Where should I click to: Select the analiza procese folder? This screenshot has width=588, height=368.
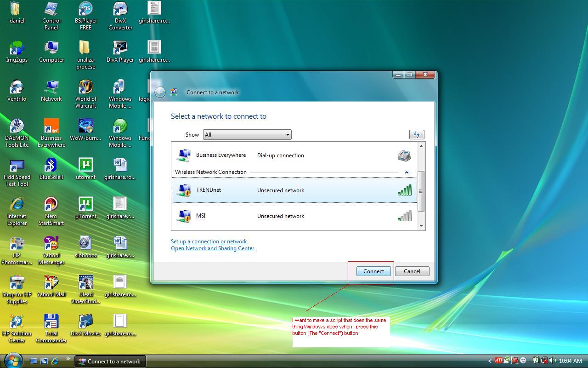tap(85, 55)
